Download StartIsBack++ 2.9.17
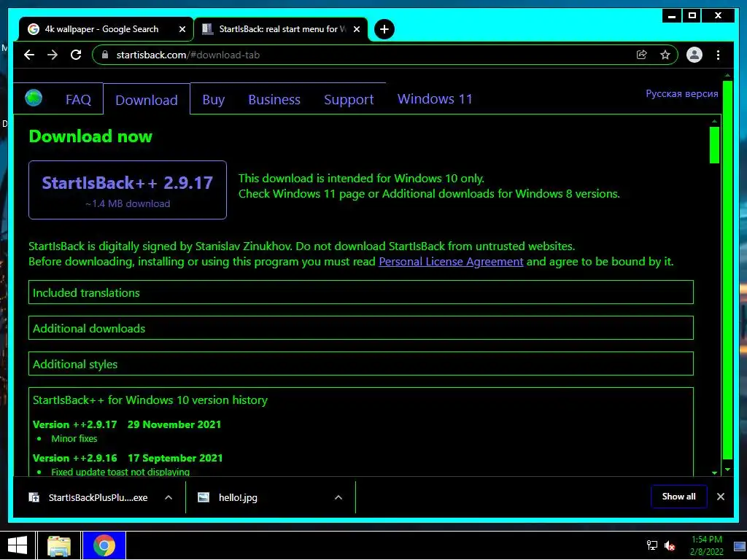747x560 pixels. click(128, 190)
